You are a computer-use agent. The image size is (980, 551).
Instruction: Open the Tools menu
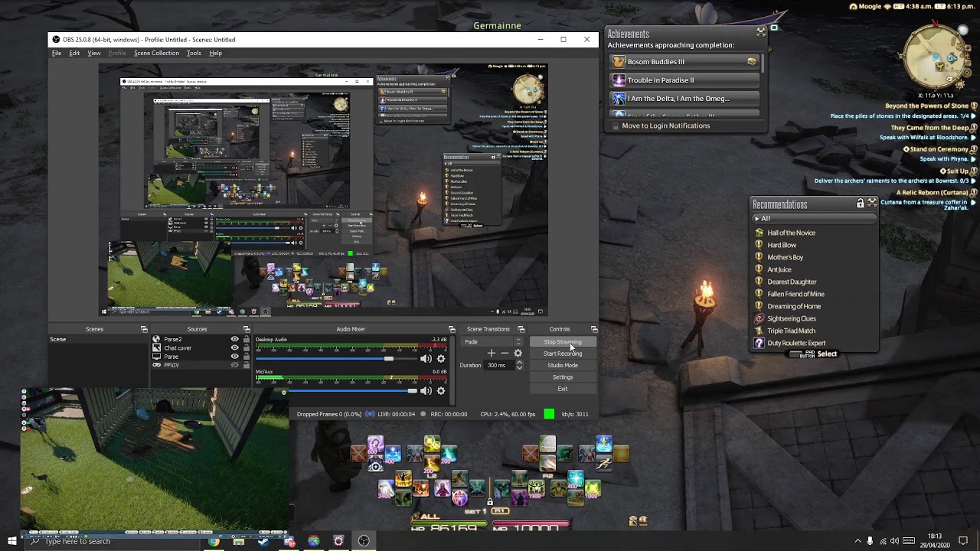click(194, 53)
